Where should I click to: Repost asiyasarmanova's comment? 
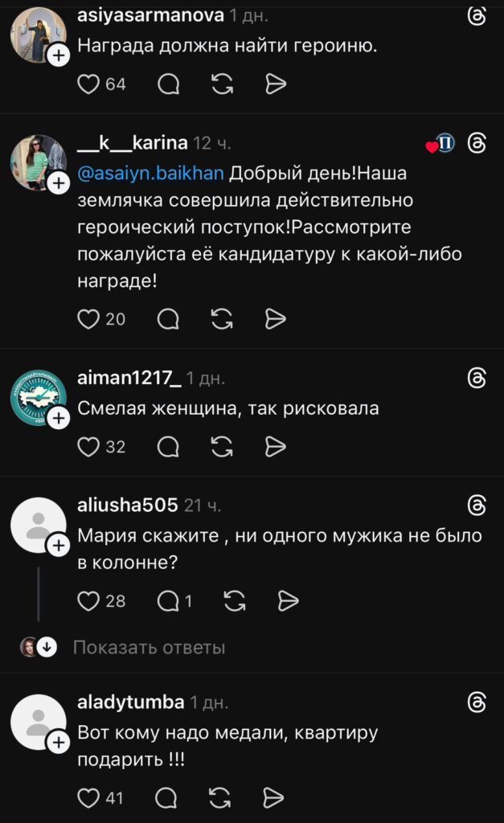222,84
